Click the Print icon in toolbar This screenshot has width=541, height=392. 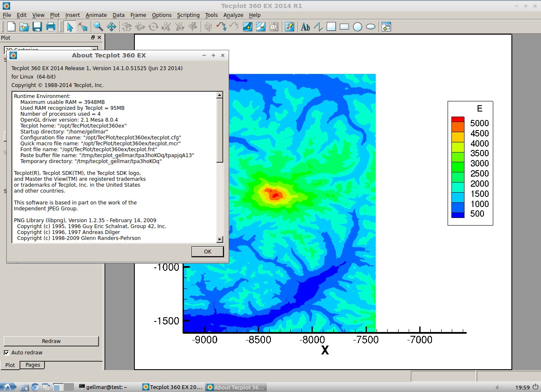click(x=51, y=27)
